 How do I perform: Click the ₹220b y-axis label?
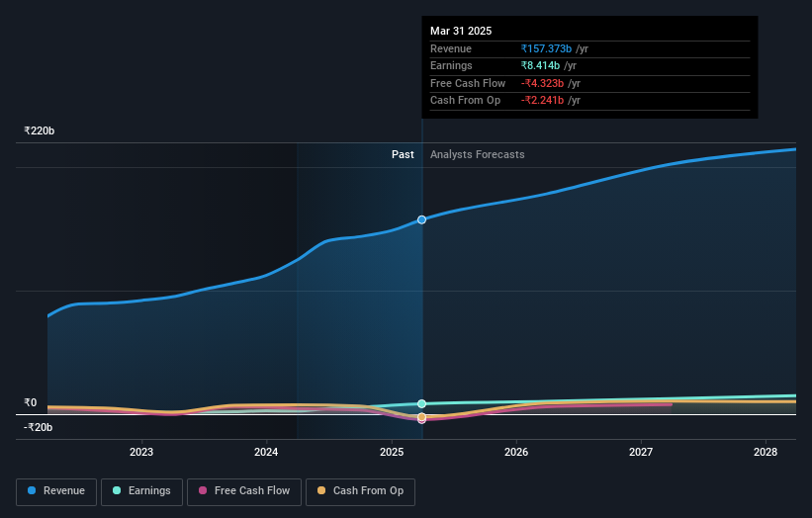point(40,130)
